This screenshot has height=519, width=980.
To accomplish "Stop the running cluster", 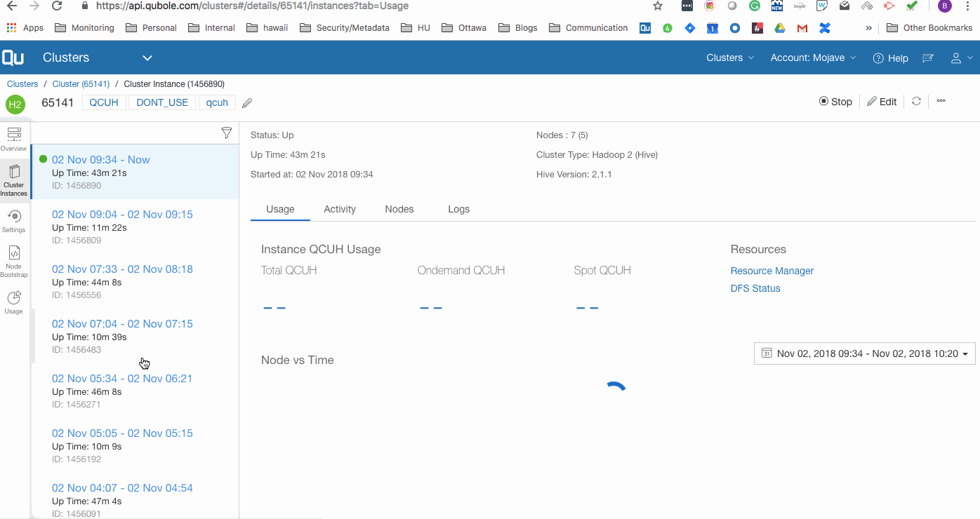I will coord(835,102).
